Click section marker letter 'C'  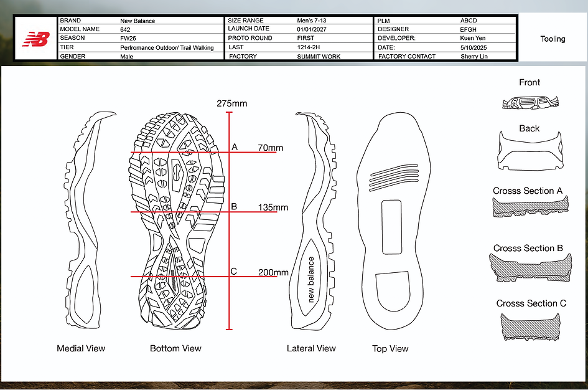[233, 272]
